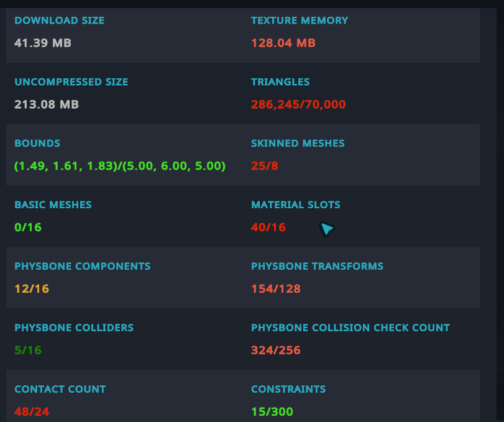Click the PHYSBONE COLLIDERS label

coord(74,328)
